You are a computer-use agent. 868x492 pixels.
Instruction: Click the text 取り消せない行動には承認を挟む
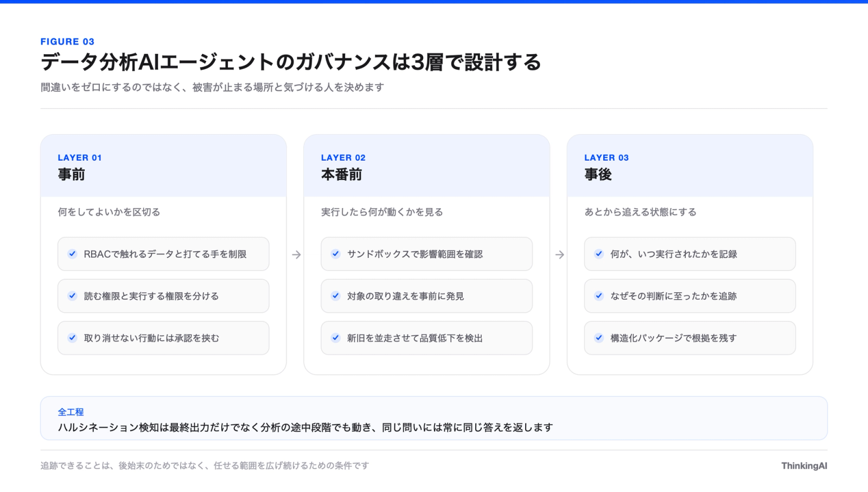coord(151,338)
